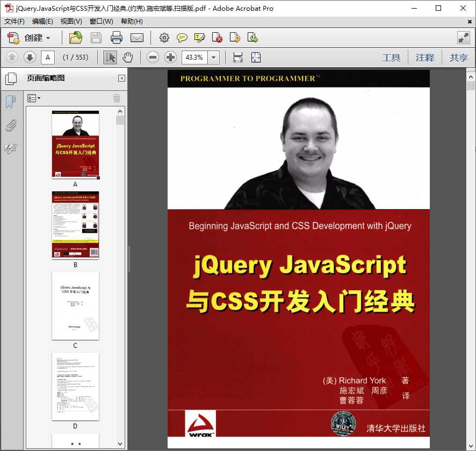
Task: Open the signatures panel icon
Action: 11,148
